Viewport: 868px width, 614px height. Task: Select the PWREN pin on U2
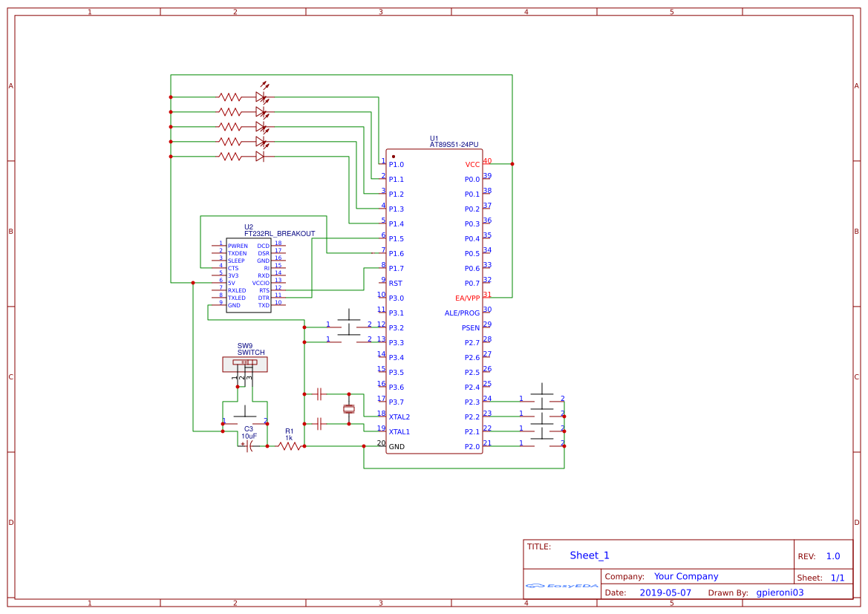pyautogui.click(x=238, y=246)
